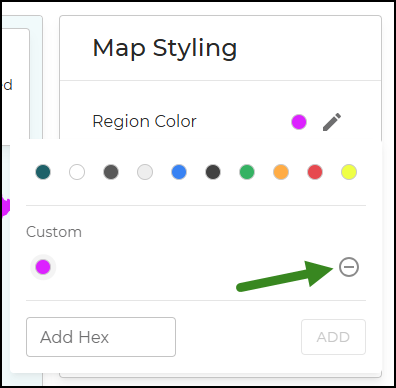Click the Region Color label
The height and width of the screenshot is (388, 396).
tap(144, 121)
